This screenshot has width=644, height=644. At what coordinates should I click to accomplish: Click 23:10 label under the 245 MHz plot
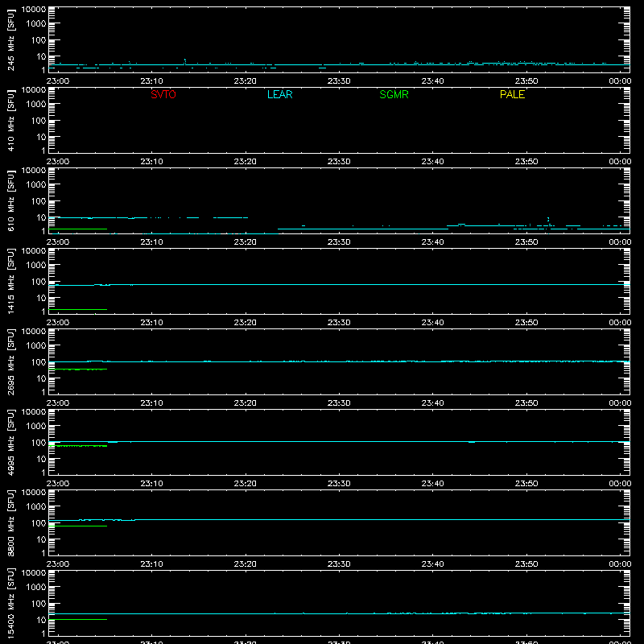click(x=151, y=81)
